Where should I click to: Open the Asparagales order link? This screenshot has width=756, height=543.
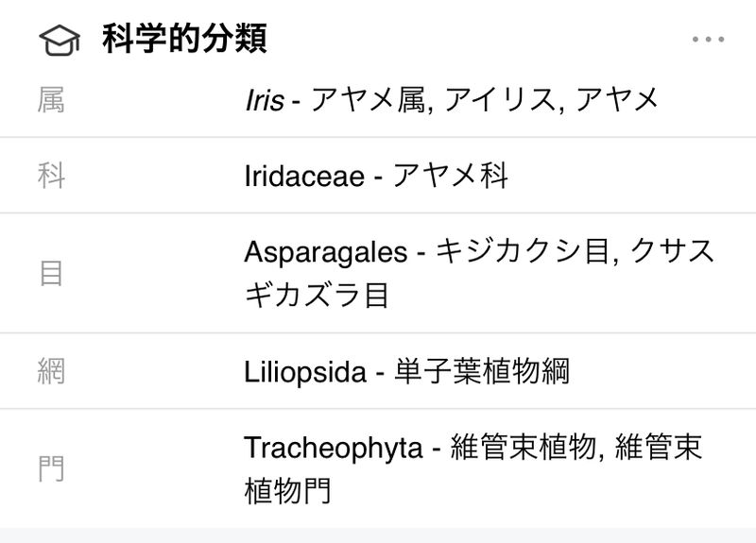coord(325,252)
